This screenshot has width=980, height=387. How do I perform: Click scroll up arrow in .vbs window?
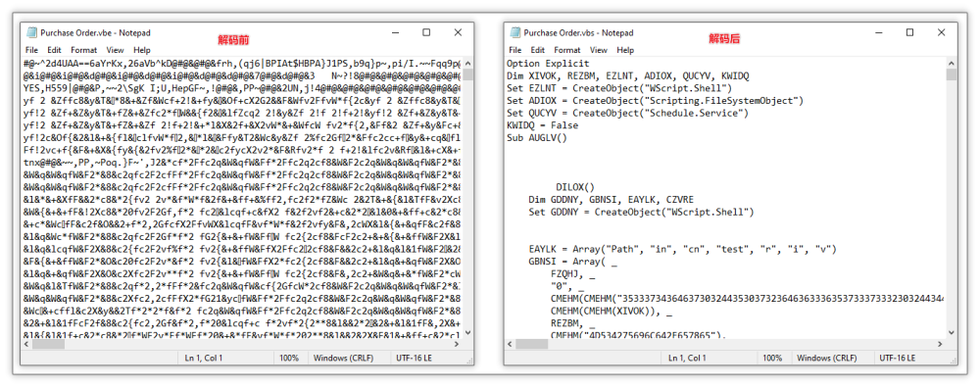point(952,63)
